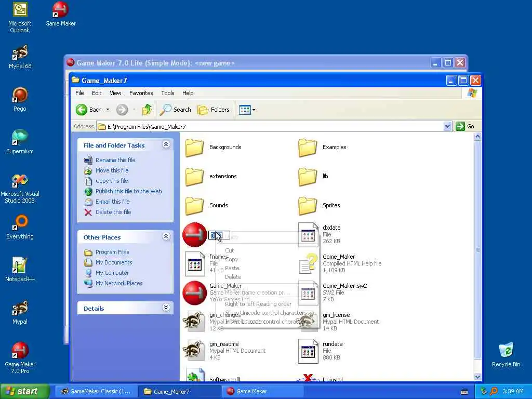Open the Help menu
The height and width of the screenshot is (399, 532).
tap(188, 93)
